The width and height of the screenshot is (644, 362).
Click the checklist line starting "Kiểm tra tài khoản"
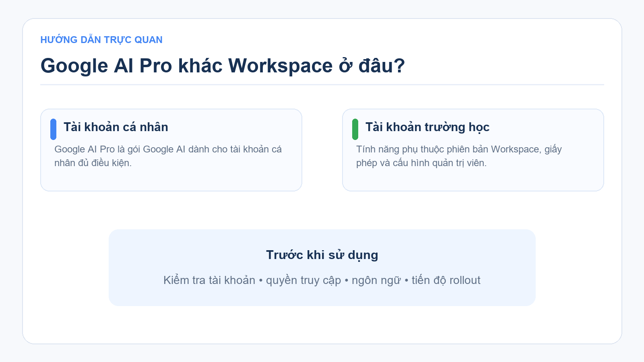pyautogui.click(x=322, y=280)
